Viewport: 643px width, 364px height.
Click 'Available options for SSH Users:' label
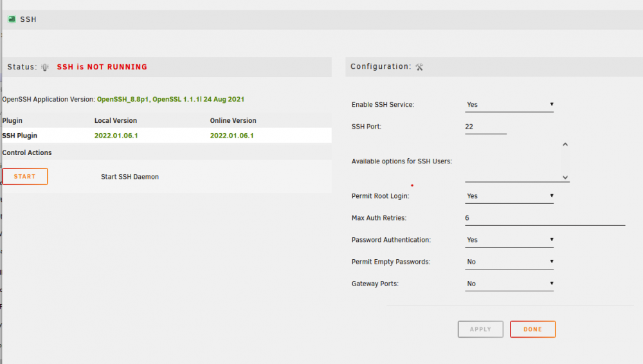401,161
